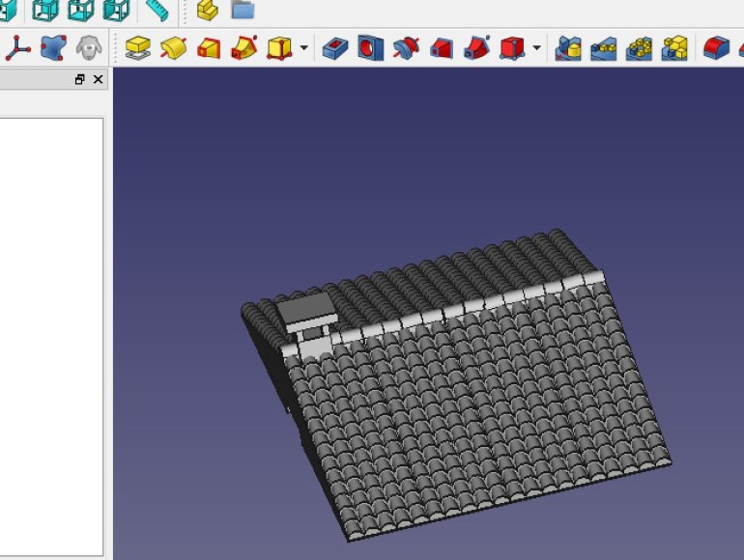The height and width of the screenshot is (560, 744).
Task: Apply the Mirrored feature tool
Action: (569, 47)
